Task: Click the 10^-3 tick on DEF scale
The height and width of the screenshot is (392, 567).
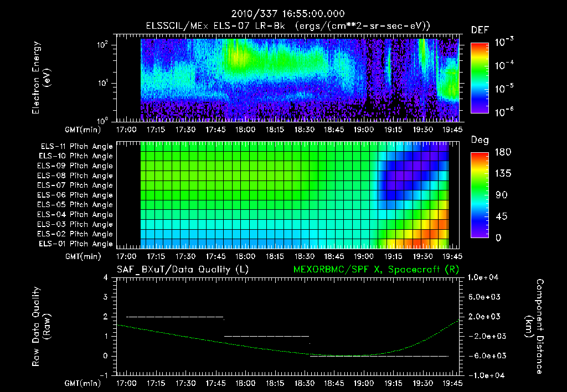Action: coord(504,42)
